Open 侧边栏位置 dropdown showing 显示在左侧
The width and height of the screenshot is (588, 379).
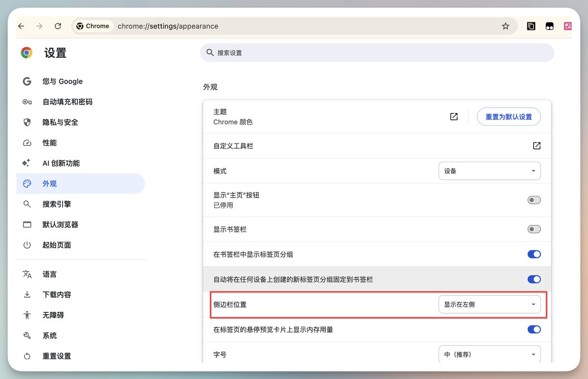(490, 304)
